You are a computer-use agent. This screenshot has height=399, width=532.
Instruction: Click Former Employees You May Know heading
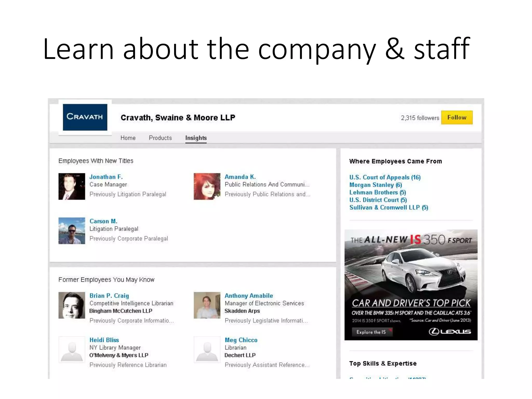pos(107,280)
